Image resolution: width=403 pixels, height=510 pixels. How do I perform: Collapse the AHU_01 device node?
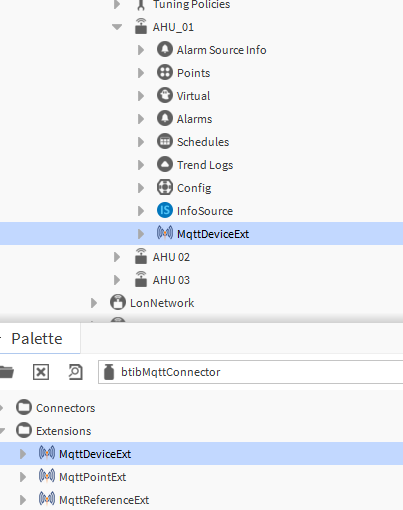[x=117, y=27]
